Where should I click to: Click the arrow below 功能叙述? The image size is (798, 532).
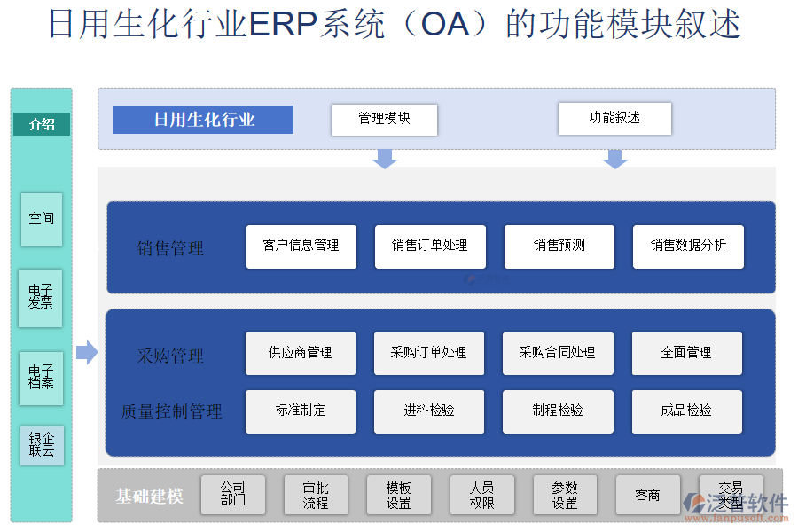(614, 159)
